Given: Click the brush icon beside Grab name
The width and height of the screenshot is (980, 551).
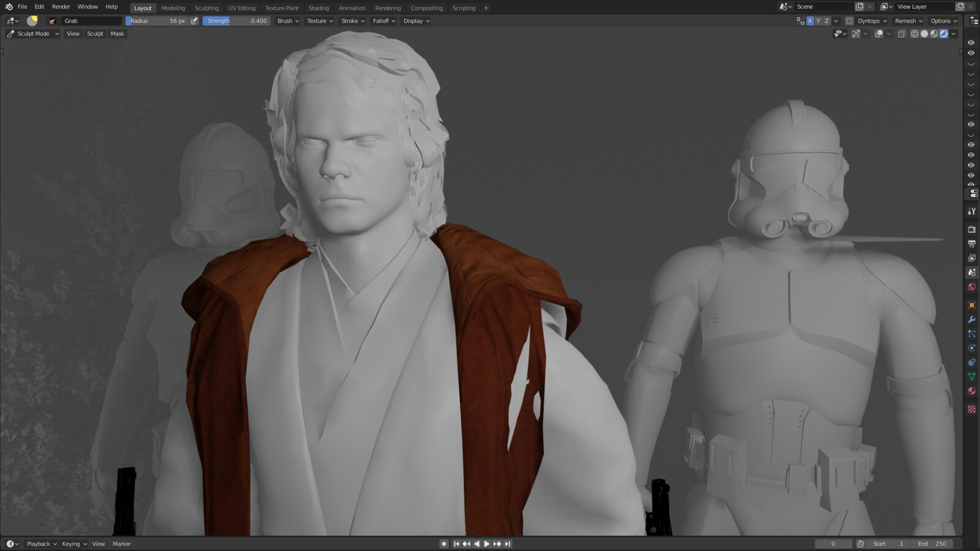Looking at the screenshot, I should 53,21.
